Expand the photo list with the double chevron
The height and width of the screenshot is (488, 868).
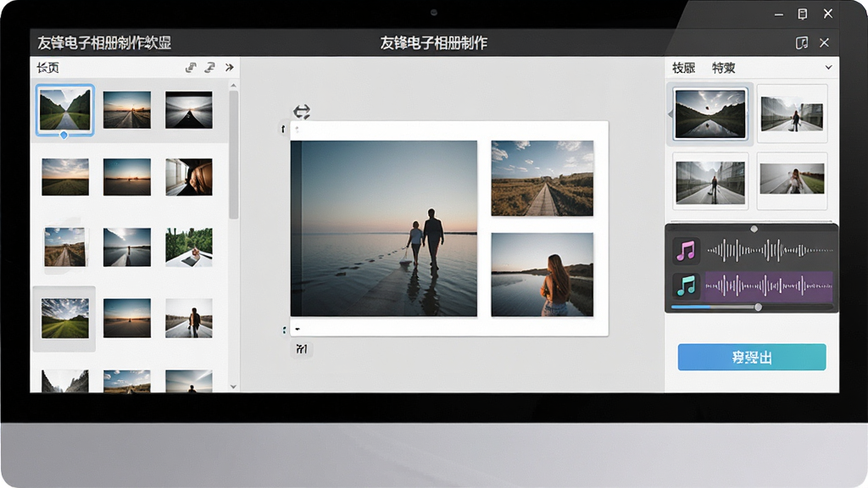point(230,68)
